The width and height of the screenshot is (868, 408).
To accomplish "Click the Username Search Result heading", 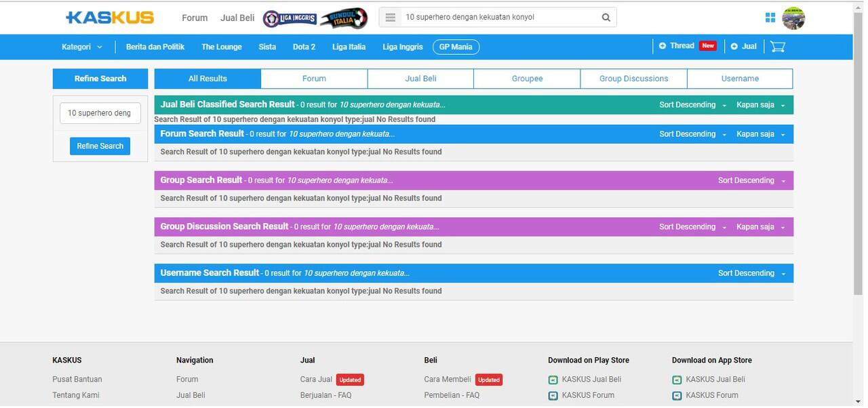I will point(210,272).
